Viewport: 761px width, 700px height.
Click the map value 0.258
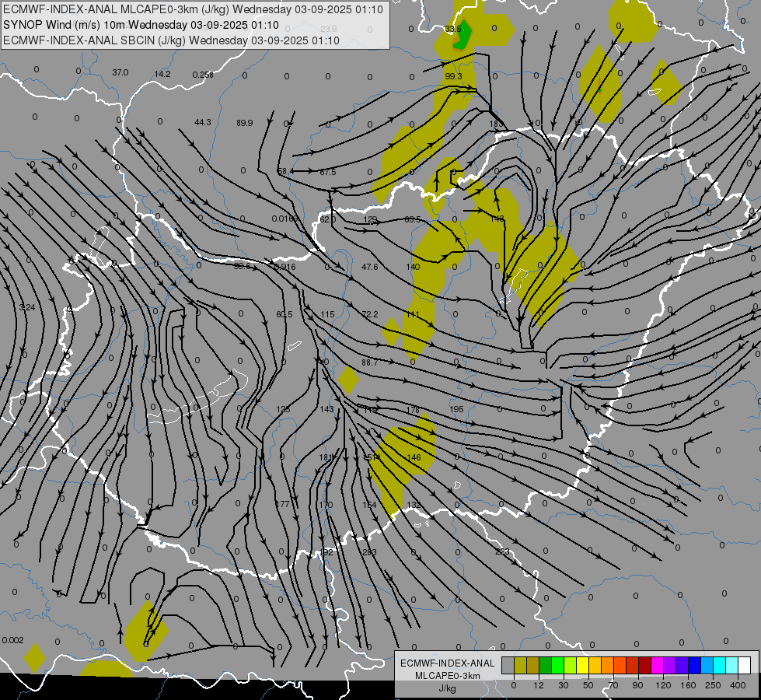[203, 75]
